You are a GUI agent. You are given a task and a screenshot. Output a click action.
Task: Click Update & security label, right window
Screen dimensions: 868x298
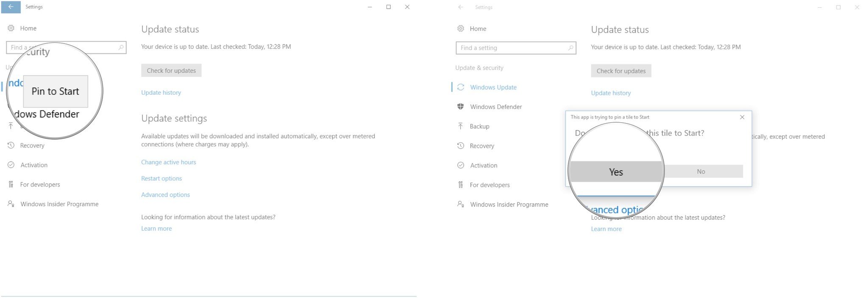479,68
